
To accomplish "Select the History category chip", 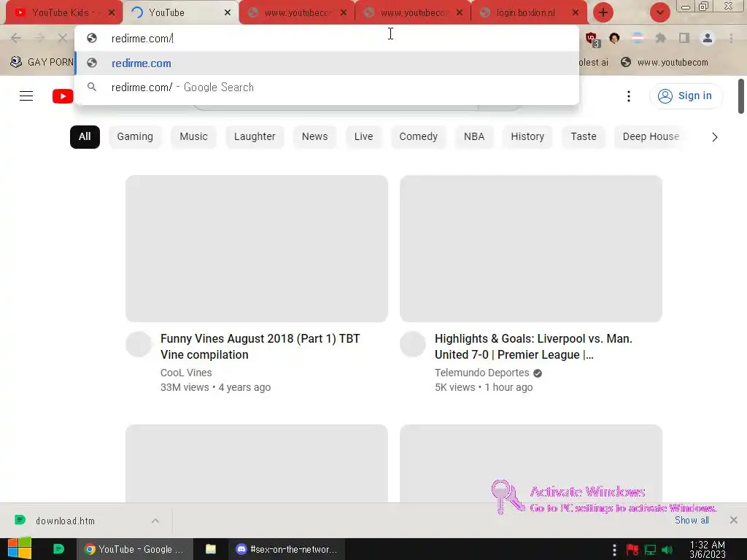I will pyautogui.click(x=527, y=136).
